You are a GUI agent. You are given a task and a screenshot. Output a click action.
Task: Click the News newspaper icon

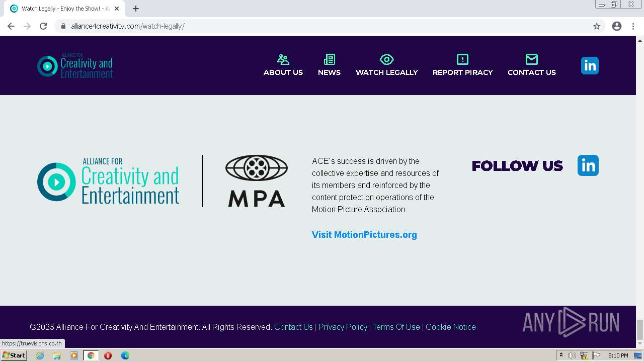(x=329, y=59)
